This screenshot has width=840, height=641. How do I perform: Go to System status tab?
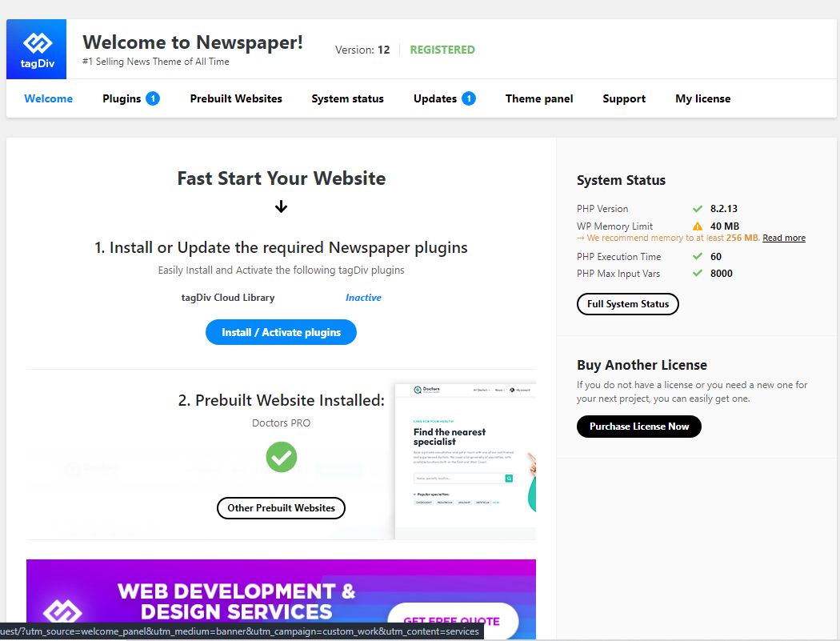[x=348, y=98]
